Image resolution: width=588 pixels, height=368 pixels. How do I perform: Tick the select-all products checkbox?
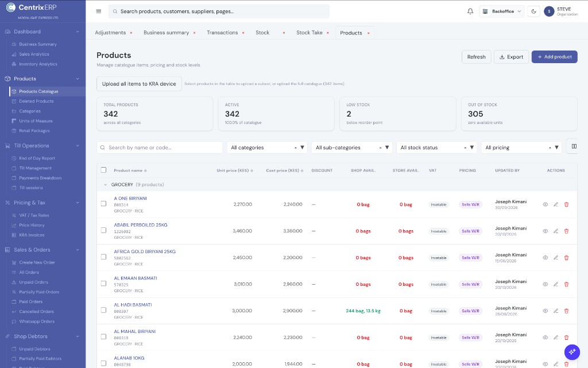pyautogui.click(x=103, y=170)
